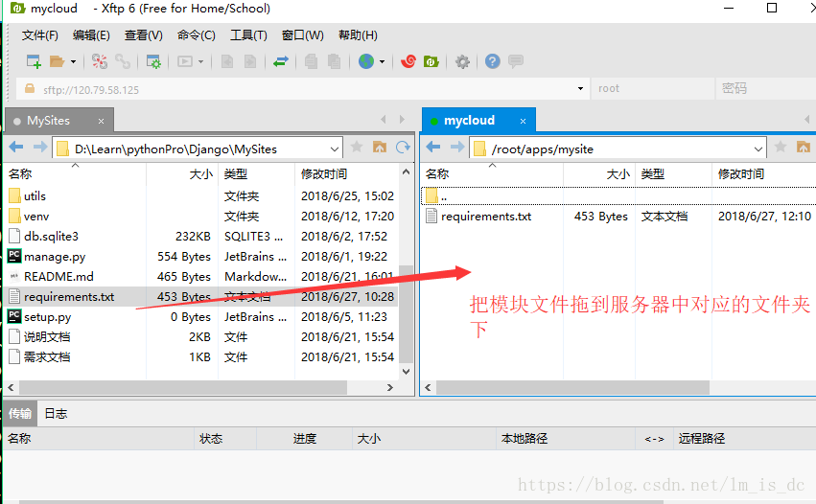Click the bookmark star in local pane
This screenshot has height=504, width=816.
pos(357,148)
